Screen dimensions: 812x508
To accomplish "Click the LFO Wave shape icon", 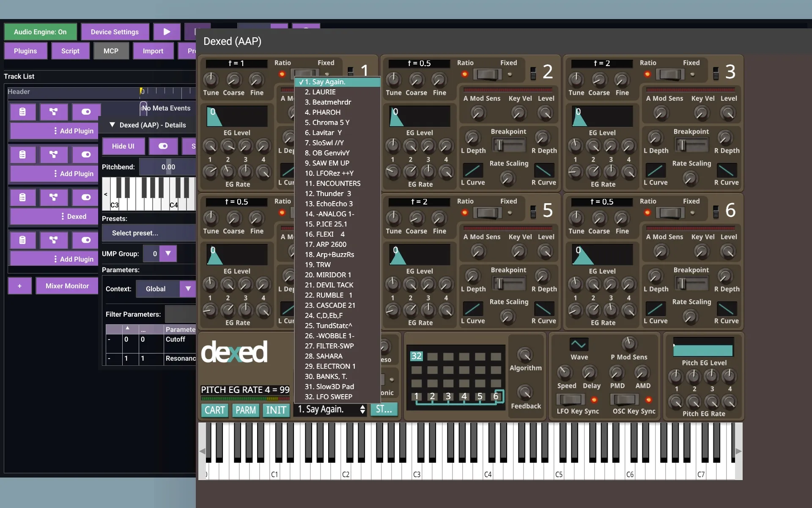I will [x=578, y=344].
